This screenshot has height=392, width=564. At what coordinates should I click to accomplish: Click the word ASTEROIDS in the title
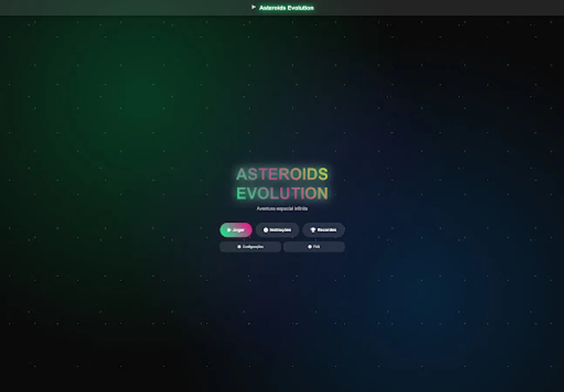point(282,174)
